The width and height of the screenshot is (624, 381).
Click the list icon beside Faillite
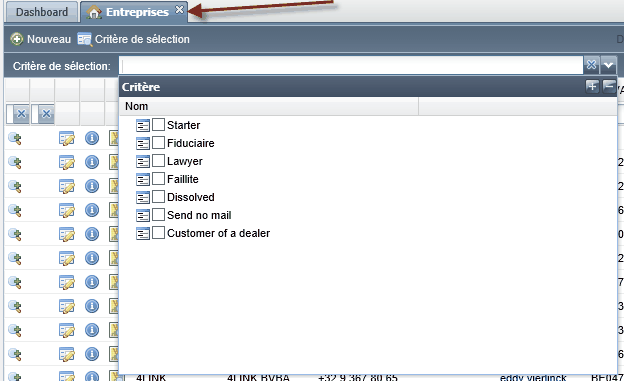click(x=142, y=179)
